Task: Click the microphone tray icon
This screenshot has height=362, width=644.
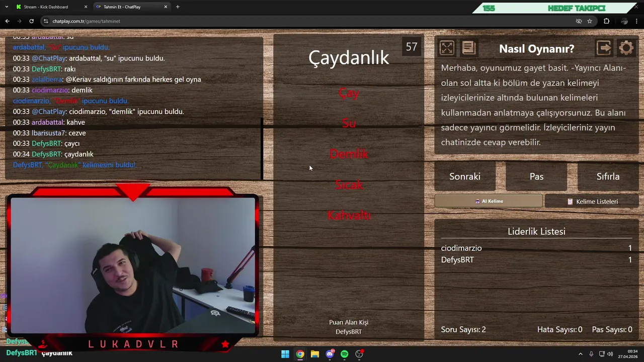Action: [x=591, y=354]
